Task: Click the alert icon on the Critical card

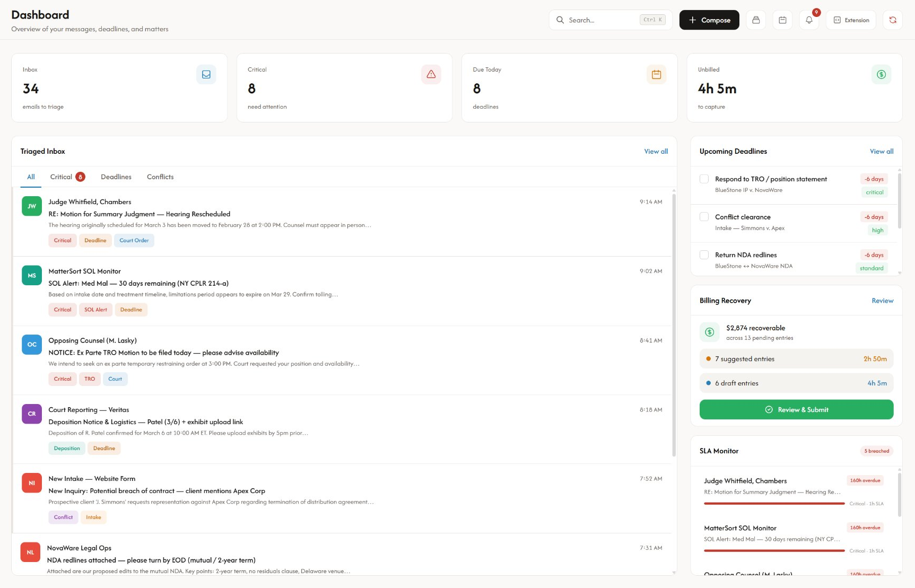Action: coord(431,74)
